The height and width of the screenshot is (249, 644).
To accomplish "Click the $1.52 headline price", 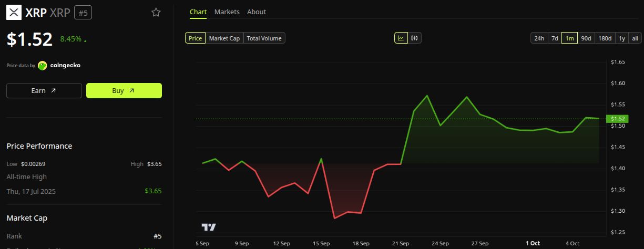I will point(29,39).
